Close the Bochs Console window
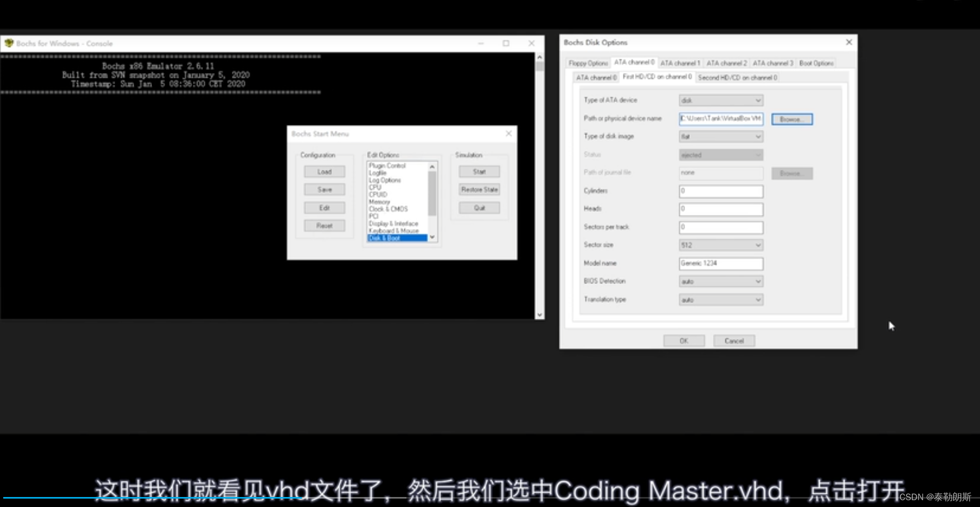 [531, 44]
